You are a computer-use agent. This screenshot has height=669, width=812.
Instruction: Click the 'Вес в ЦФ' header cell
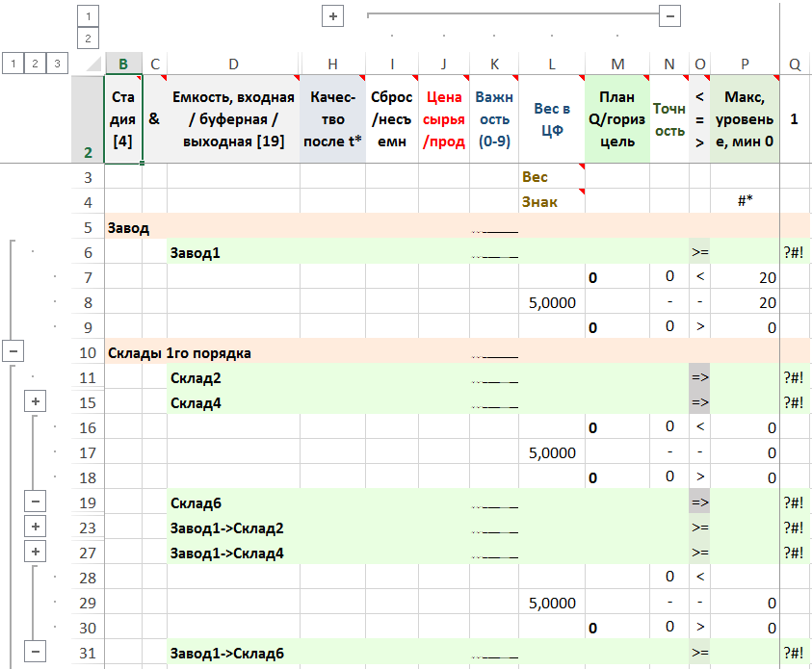coord(551,118)
